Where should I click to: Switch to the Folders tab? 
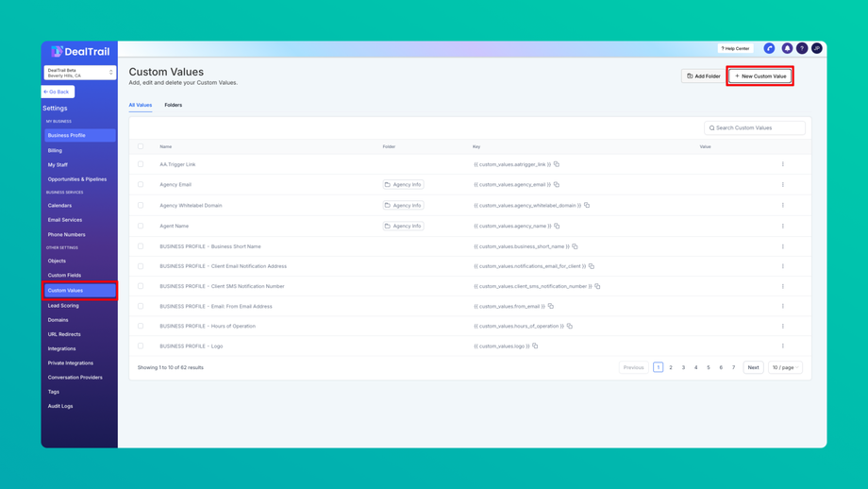point(174,105)
